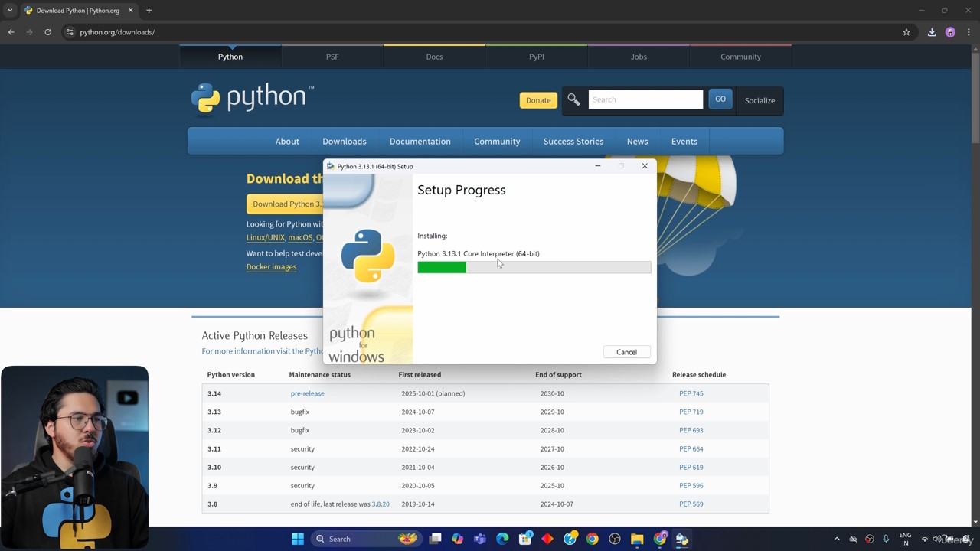
Task: Open Microsoft Edge from the taskbar
Action: point(502,539)
